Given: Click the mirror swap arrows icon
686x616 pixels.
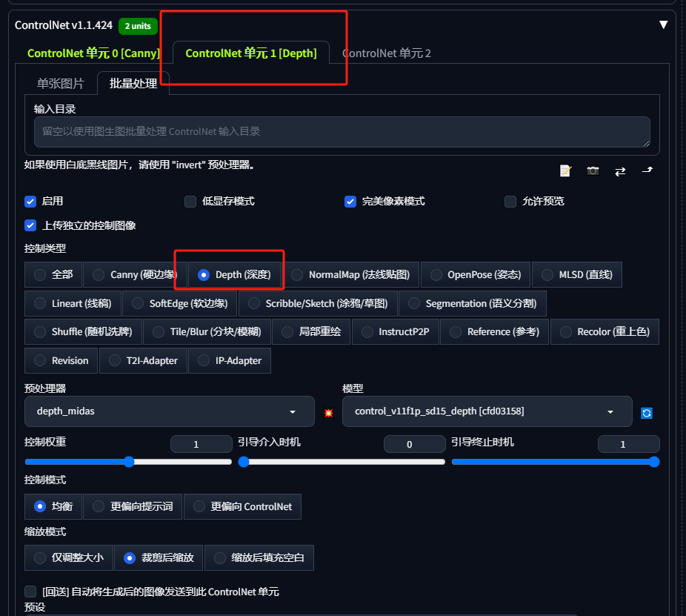Looking at the screenshot, I should [620, 172].
